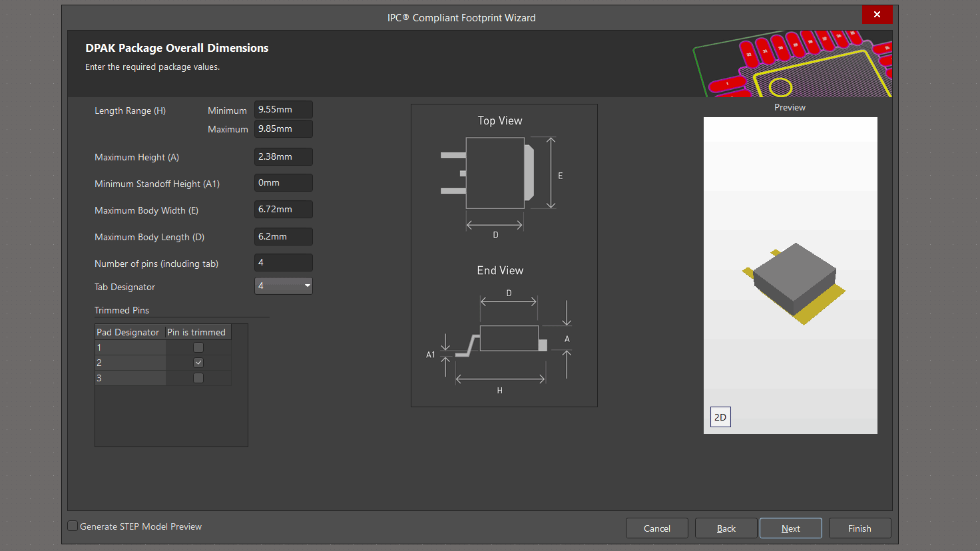Click the End View package diagram

(501, 341)
